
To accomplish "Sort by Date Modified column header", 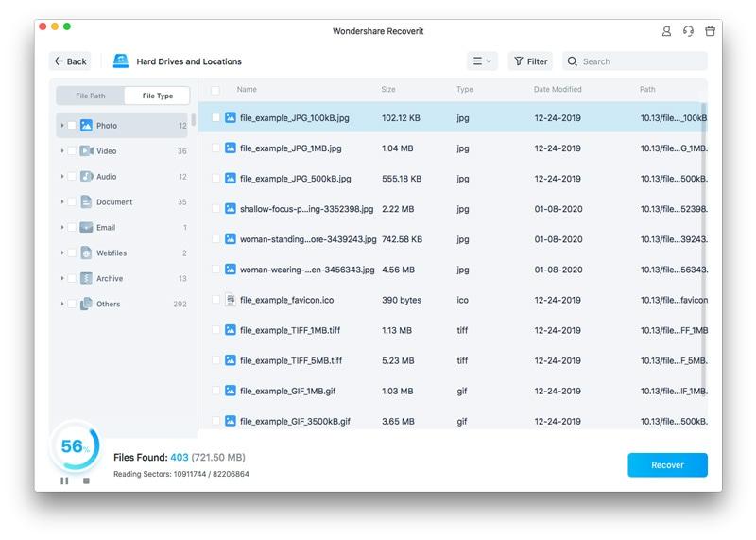I will click(x=558, y=89).
